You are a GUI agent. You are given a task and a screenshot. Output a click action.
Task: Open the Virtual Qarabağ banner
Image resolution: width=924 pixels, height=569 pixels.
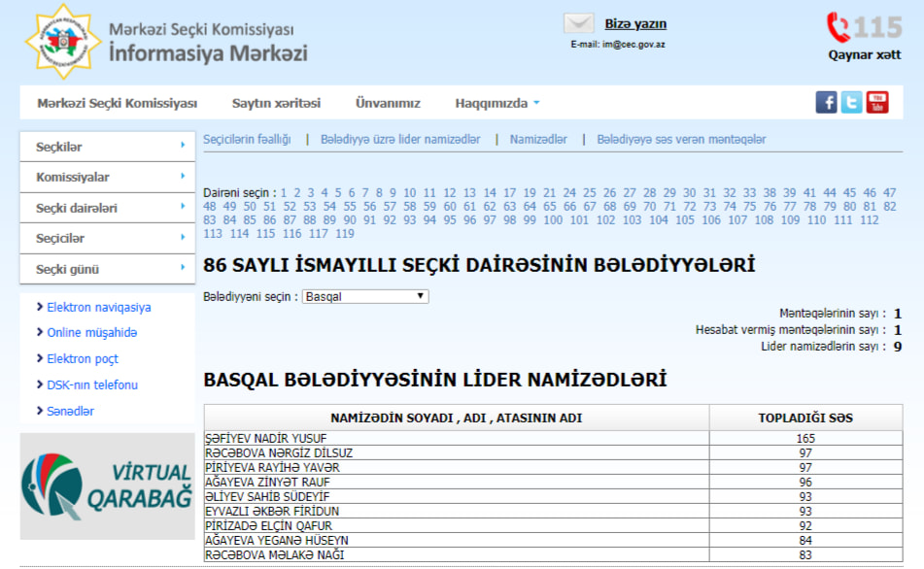pos(107,486)
